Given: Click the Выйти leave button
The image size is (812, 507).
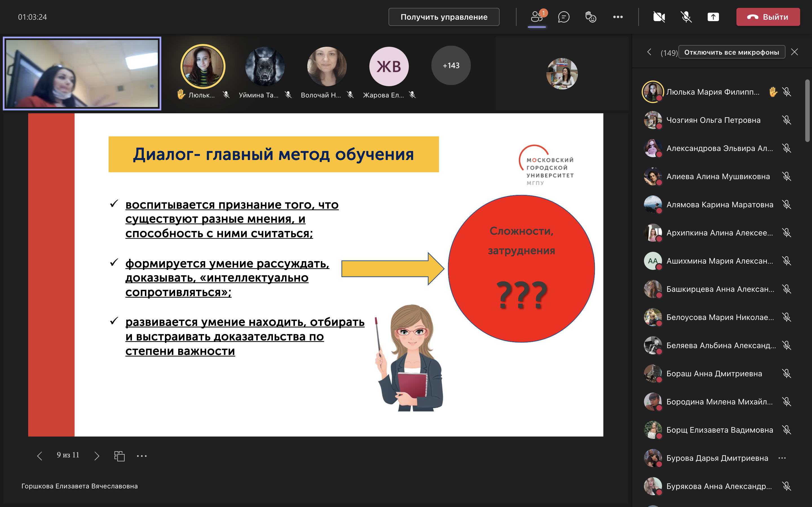Looking at the screenshot, I should [x=768, y=17].
